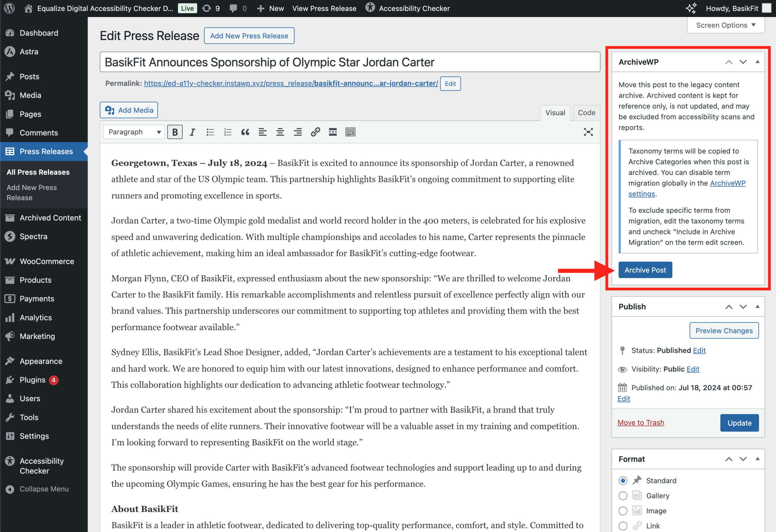The width and height of the screenshot is (776, 532).
Task: Switch to the Code editing tab
Action: (586, 112)
